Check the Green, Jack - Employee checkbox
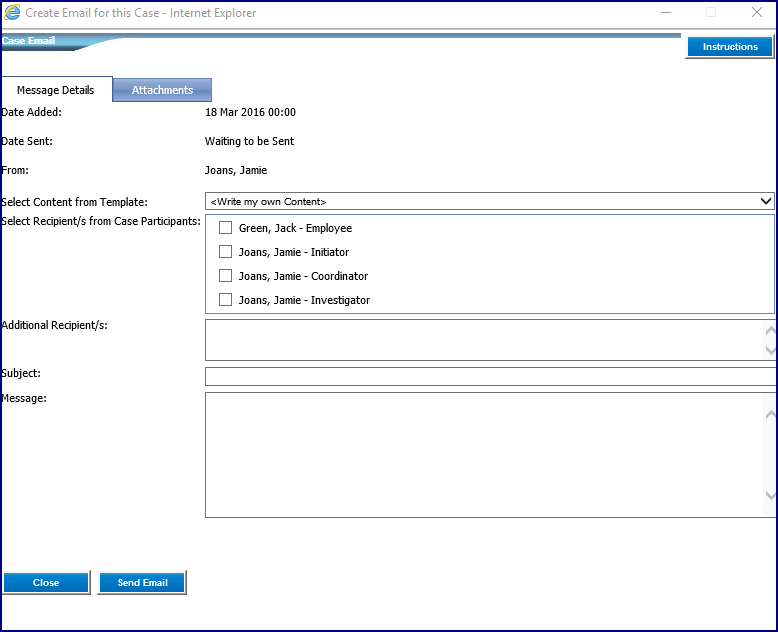The image size is (778, 632). [x=225, y=228]
